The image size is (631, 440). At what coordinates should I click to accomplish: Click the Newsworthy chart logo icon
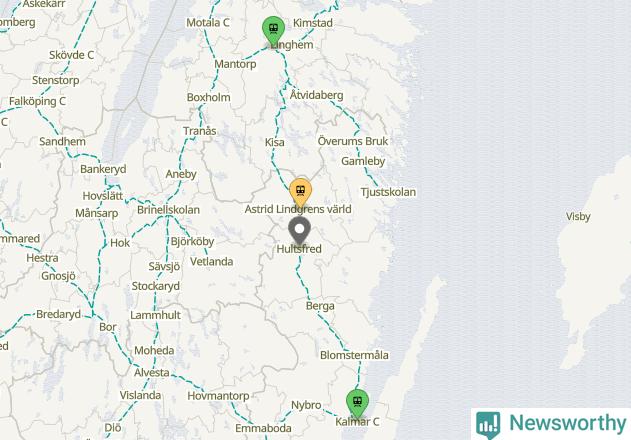[x=488, y=425]
